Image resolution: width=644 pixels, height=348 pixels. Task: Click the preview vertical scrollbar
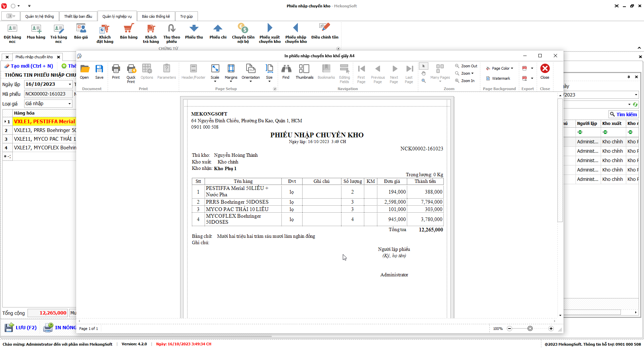coord(560,161)
